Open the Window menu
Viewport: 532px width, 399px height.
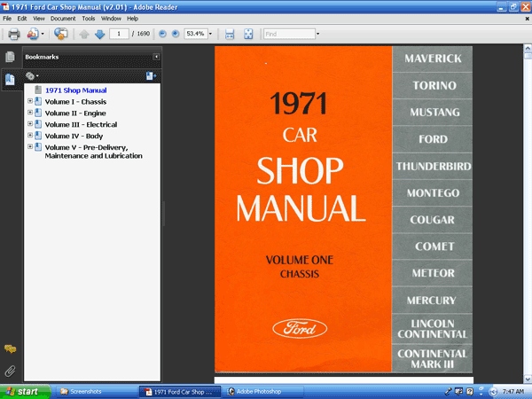pyautogui.click(x=111, y=19)
